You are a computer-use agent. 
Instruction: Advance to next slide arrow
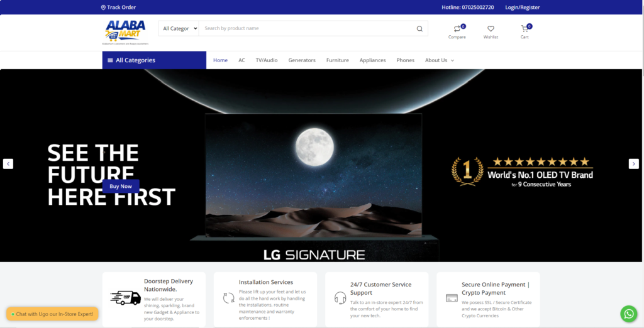click(634, 164)
